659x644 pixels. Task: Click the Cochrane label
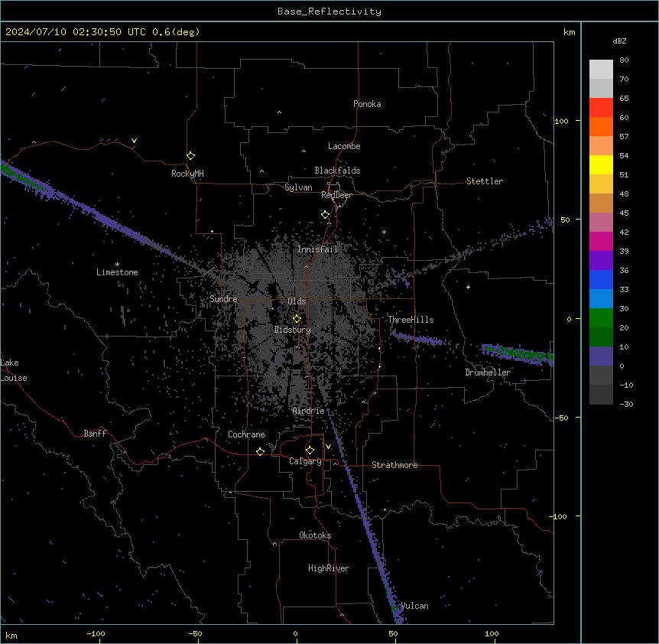pyautogui.click(x=246, y=434)
